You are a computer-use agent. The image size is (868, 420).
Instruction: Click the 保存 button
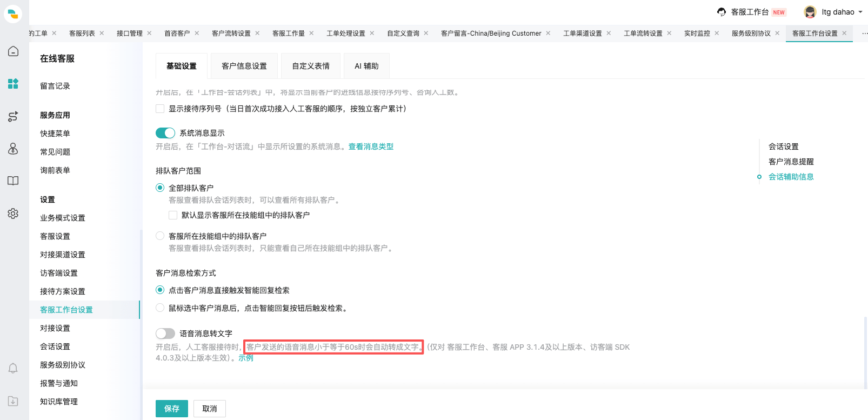coord(172,409)
